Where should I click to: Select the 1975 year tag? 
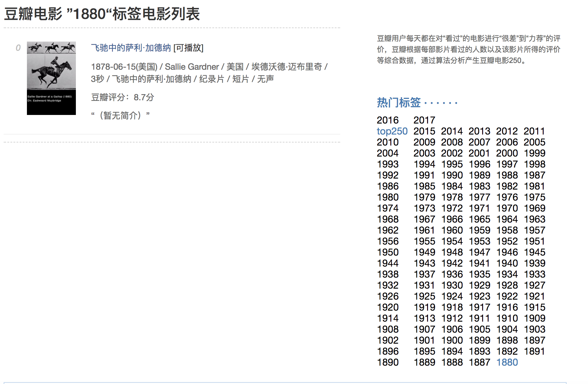point(534,197)
